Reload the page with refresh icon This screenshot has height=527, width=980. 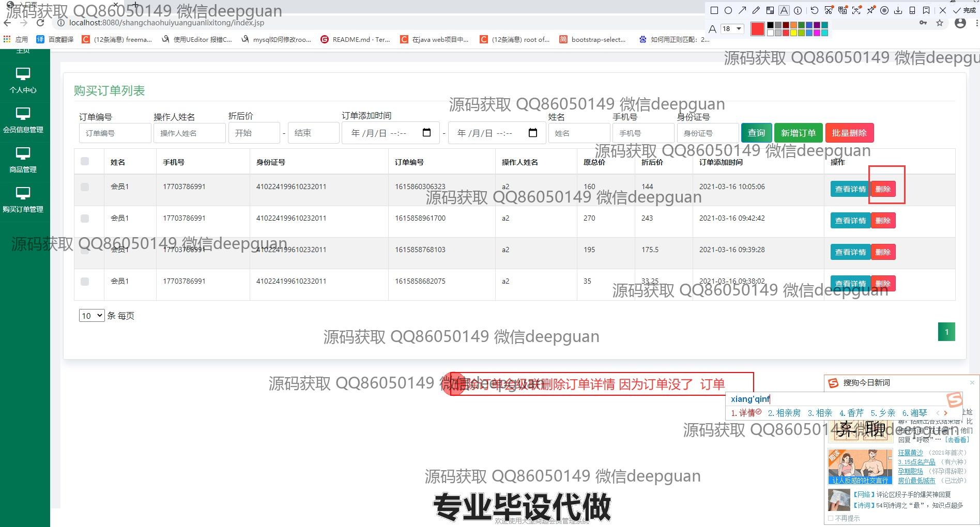pyautogui.click(x=40, y=23)
